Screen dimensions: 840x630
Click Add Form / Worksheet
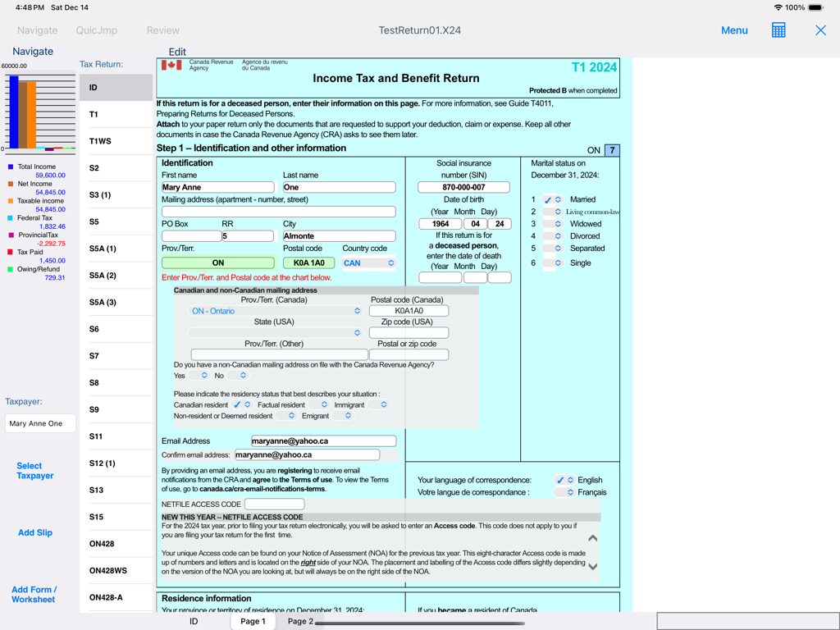(x=34, y=594)
